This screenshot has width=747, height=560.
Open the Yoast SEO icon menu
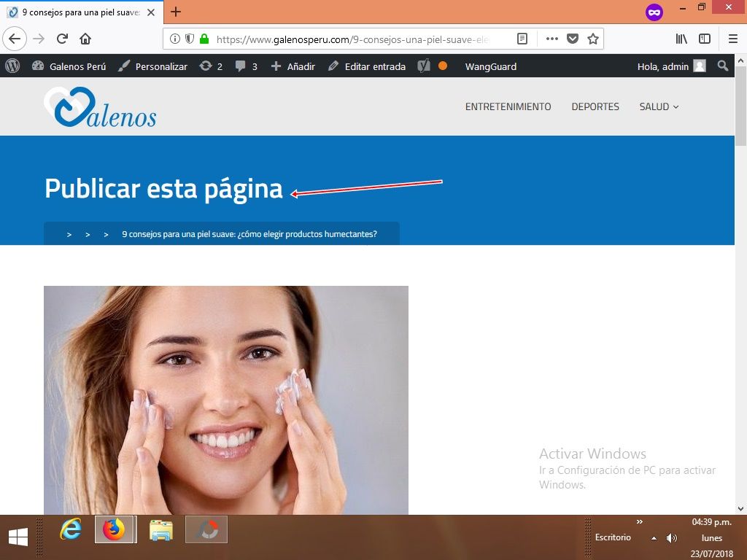tap(424, 66)
